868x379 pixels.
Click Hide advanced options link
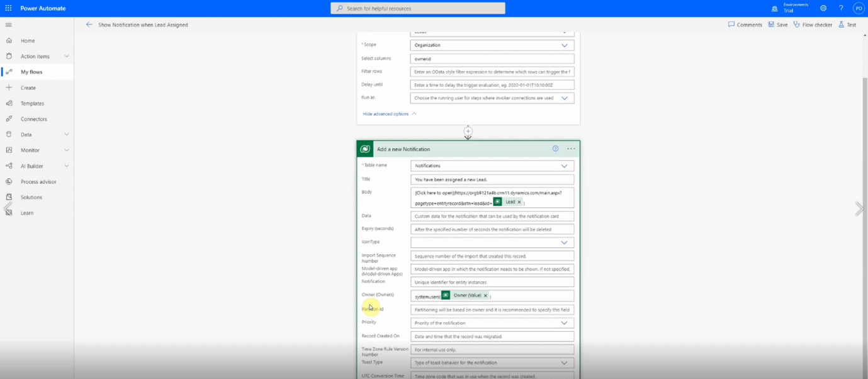click(386, 114)
